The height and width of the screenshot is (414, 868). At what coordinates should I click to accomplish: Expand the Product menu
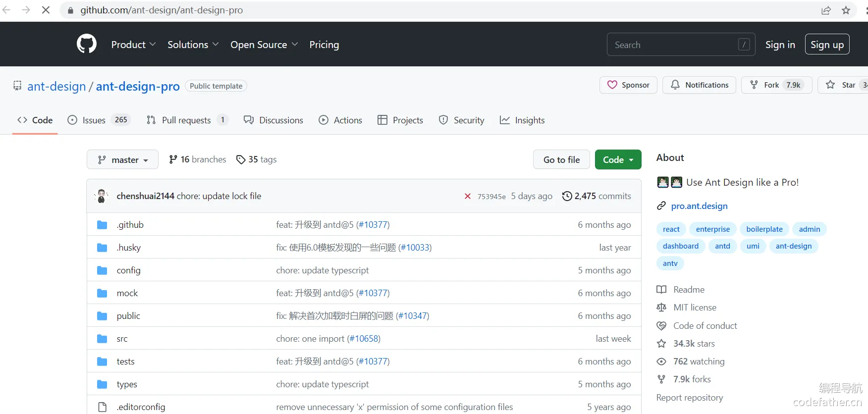coord(133,45)
